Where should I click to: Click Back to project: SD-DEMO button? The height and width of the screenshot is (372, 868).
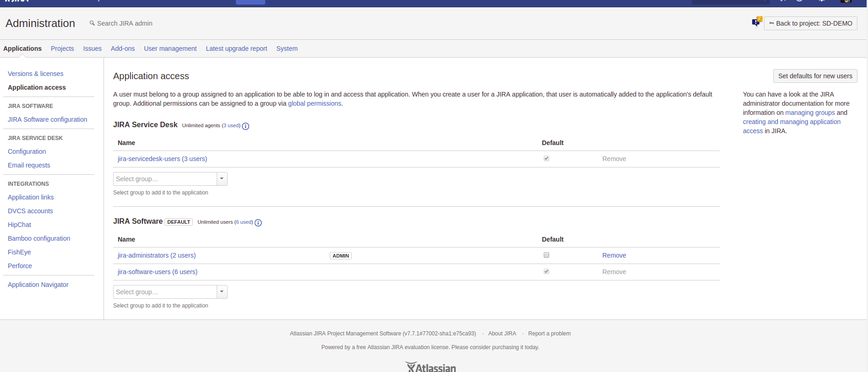tap(810, 23)
